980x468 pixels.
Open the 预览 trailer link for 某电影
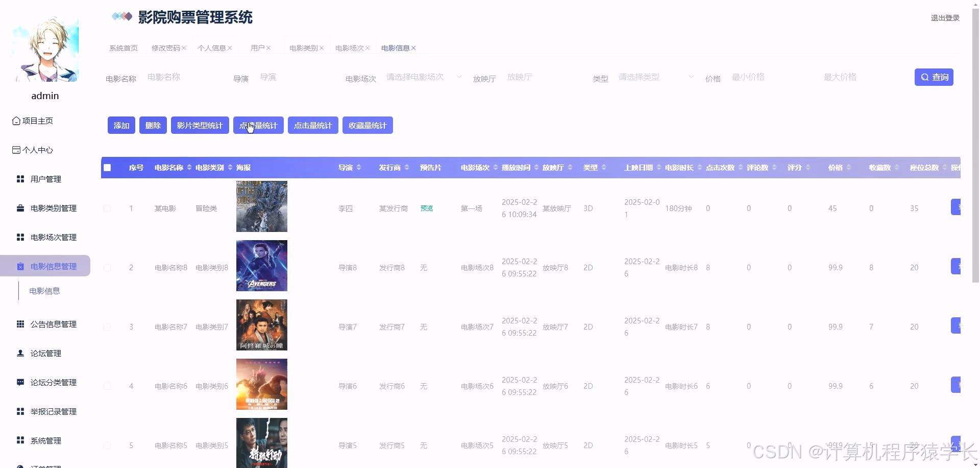426,208
